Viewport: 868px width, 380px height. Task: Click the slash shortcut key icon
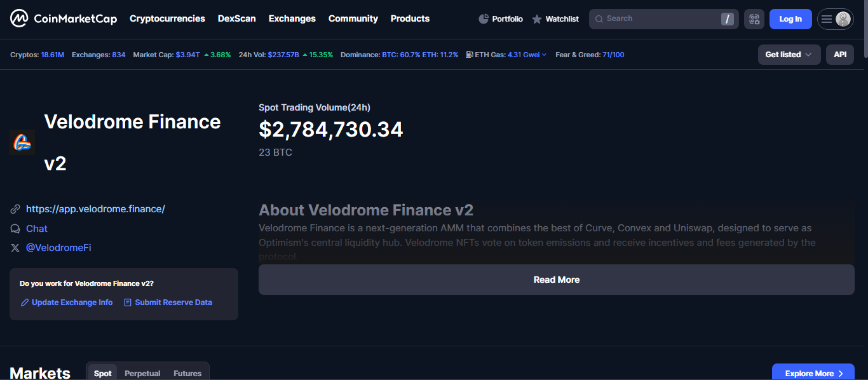pyautogui.click(x=728, y=19)
